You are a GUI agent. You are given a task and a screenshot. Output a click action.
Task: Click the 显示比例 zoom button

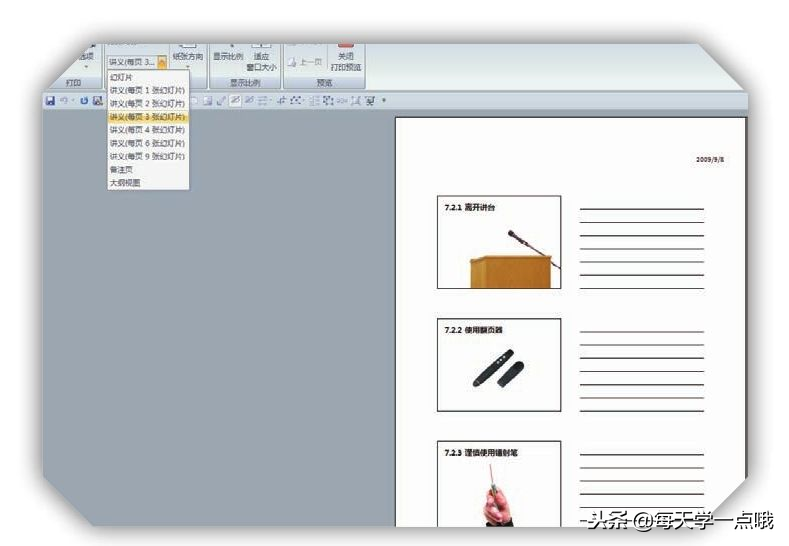[x=228, y=56]
